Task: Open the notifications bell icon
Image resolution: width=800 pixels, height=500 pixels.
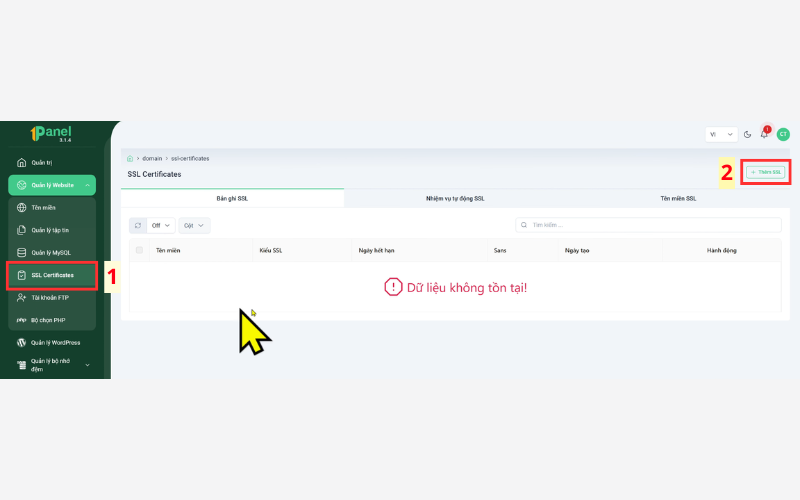Action: pos(764,134)
